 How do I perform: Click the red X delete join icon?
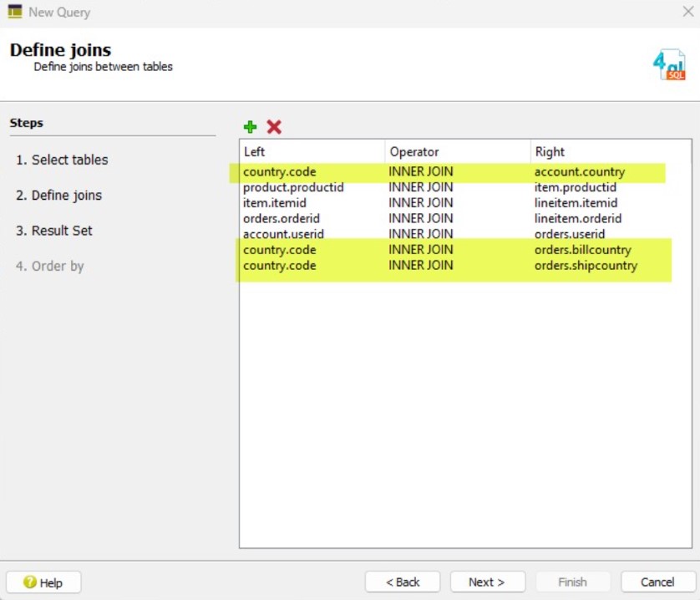274,127
